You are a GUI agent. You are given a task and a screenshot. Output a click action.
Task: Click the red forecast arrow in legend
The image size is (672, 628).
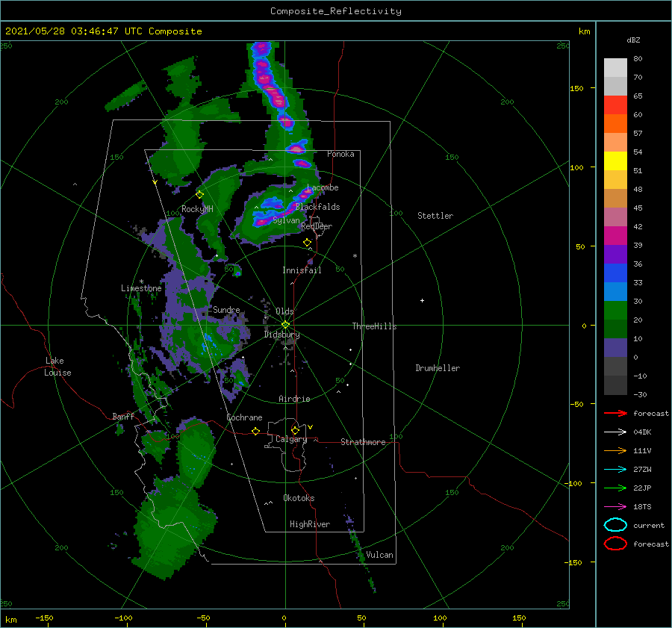[615, 413]
